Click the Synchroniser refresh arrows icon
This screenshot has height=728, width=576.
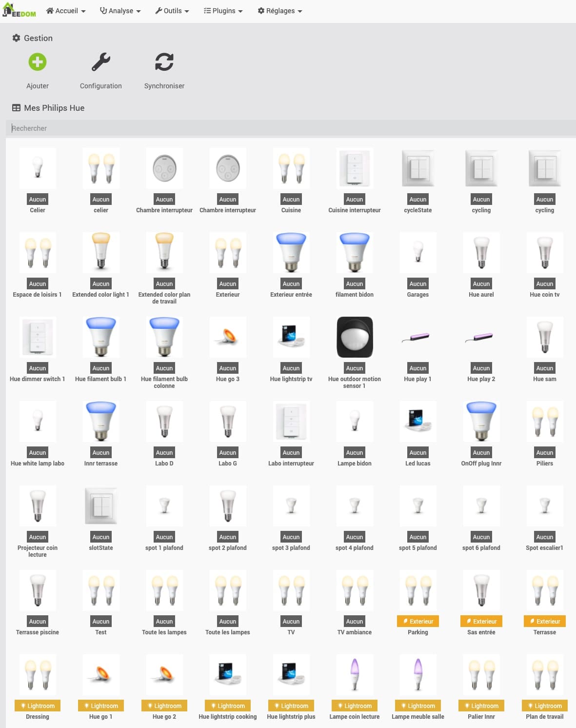(x=164, y=62)
